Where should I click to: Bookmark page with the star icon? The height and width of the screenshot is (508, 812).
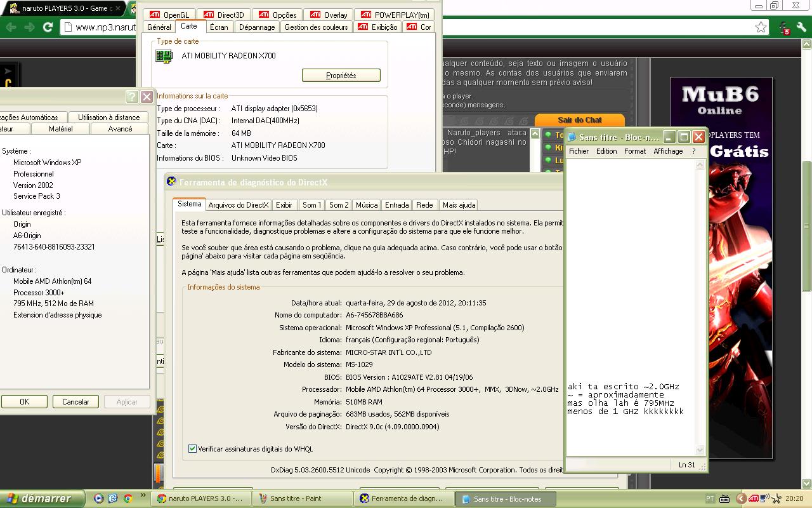(761, 27)
